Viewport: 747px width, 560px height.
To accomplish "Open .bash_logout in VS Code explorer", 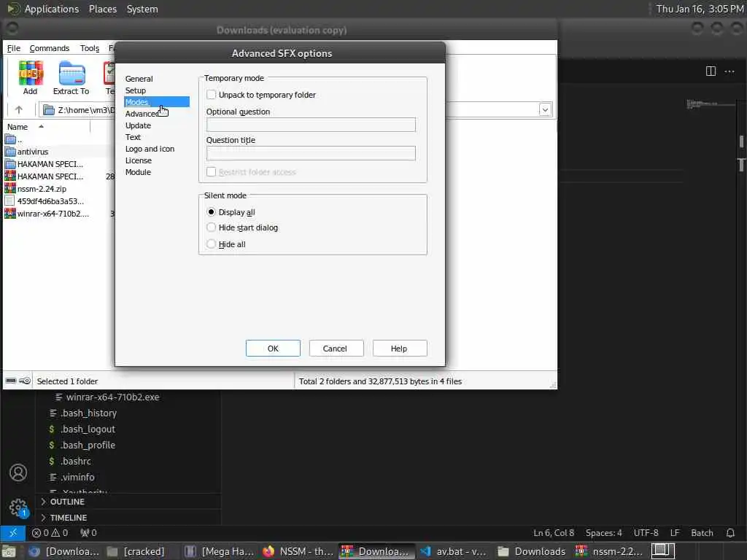I will click(x=88, y=429).
